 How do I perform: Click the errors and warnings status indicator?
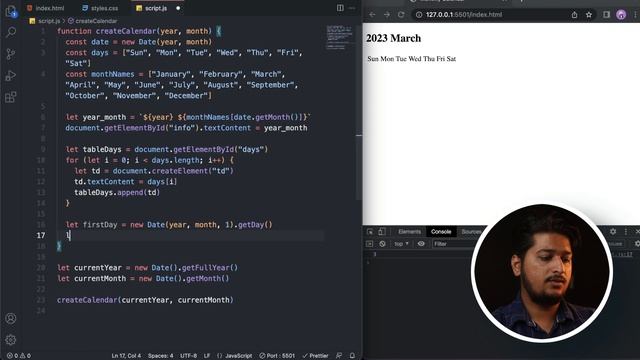[x=19, y=356]
